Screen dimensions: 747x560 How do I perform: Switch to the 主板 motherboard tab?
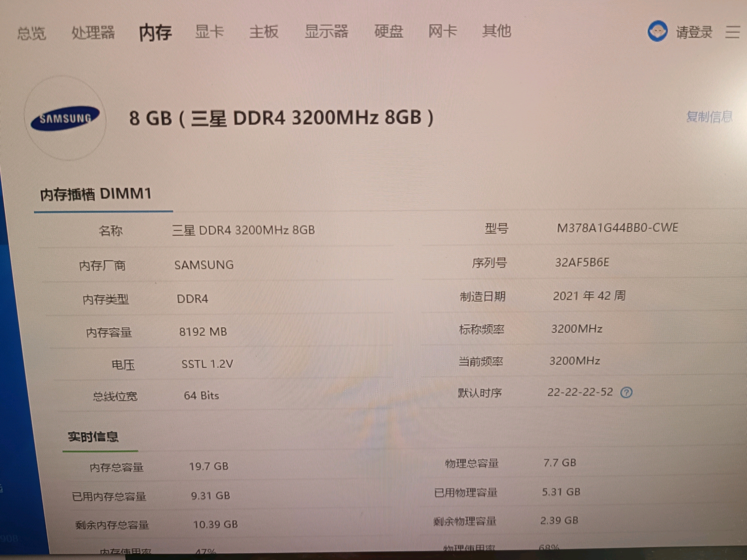tap(264, 31)
